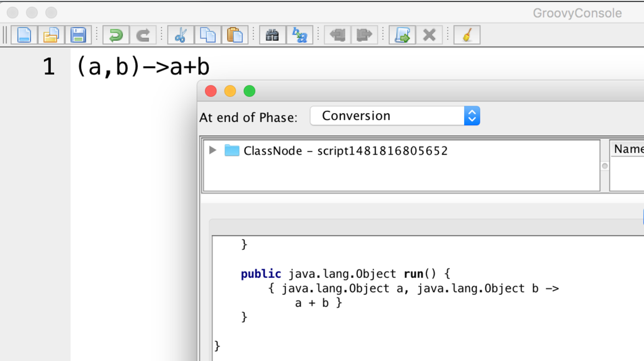The height and width of the screenshot is (361, 644).
Task: Click 'a + b' expression in source pane
Action: (312, 303)
